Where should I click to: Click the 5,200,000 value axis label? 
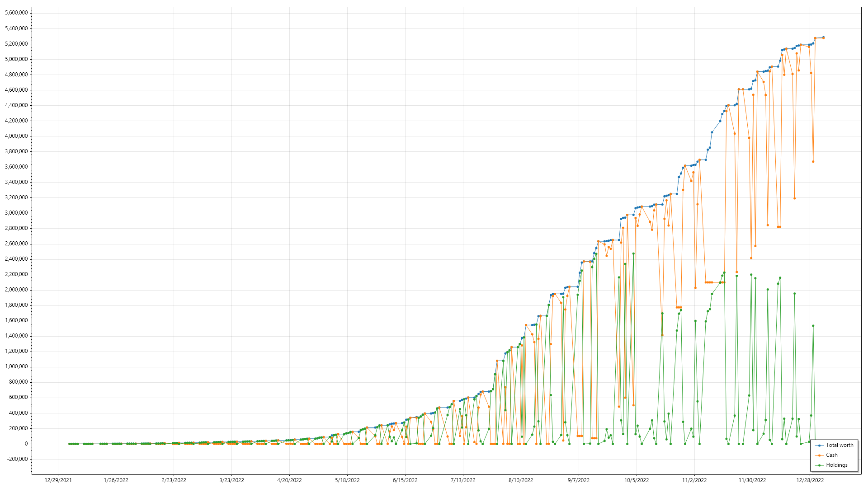pos(16,44)
